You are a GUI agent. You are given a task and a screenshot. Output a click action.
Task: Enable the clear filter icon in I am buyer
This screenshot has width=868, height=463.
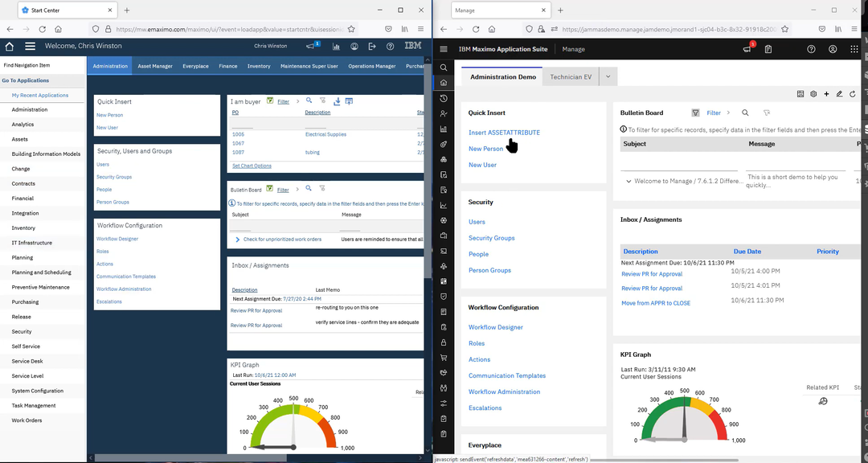(323, 101)
